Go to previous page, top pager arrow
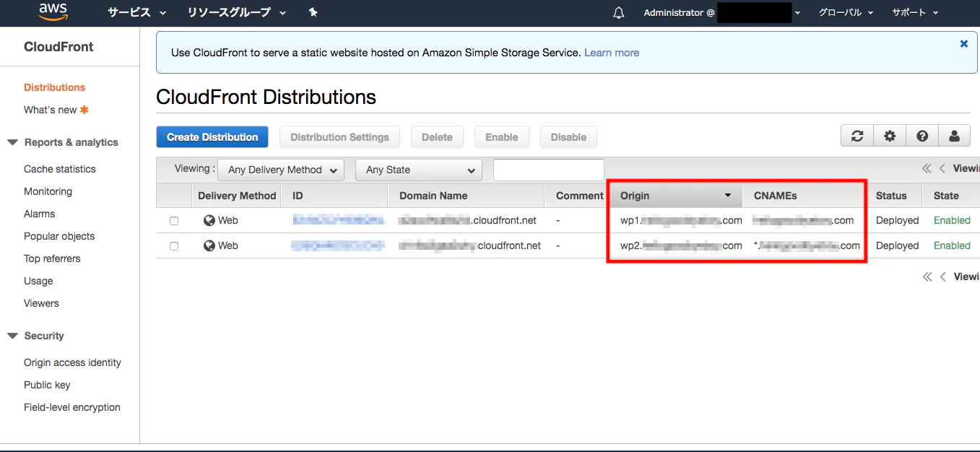The height and width of the screenshot is (452, 980). tap(942, 169)
